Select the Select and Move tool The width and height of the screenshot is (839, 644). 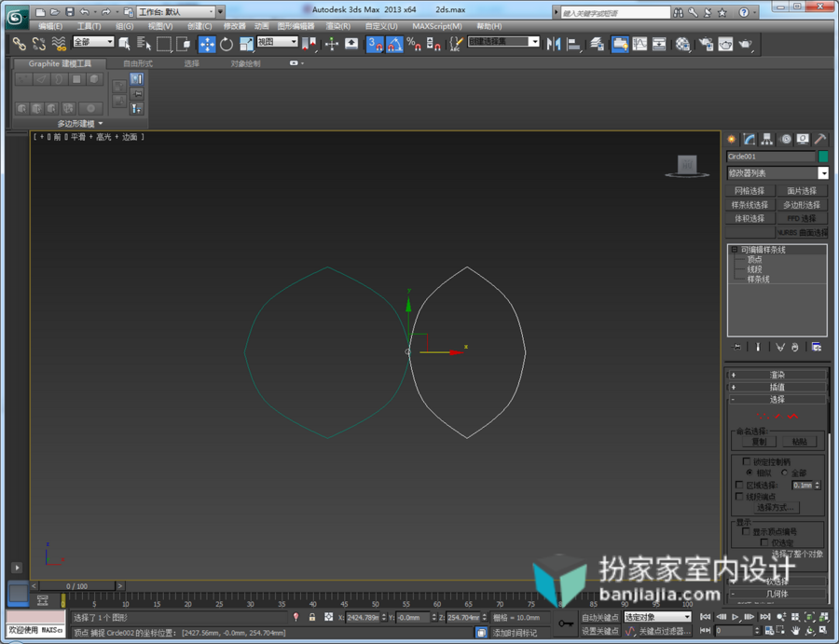(207, 45)
